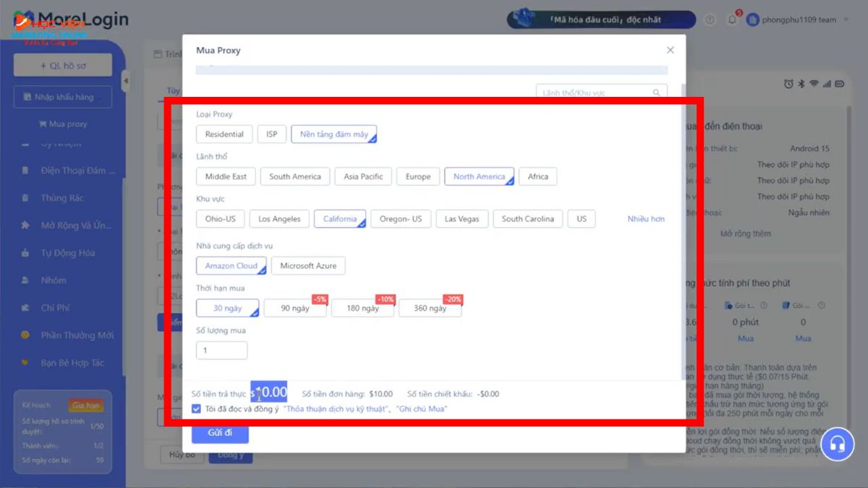Click the help question mark icon
Viewport: 868px width, 488px height.
point(710,20)
